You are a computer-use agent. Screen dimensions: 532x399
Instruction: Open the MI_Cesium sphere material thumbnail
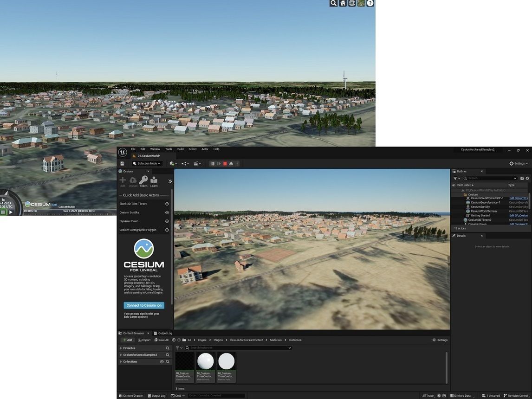point(206,361)
